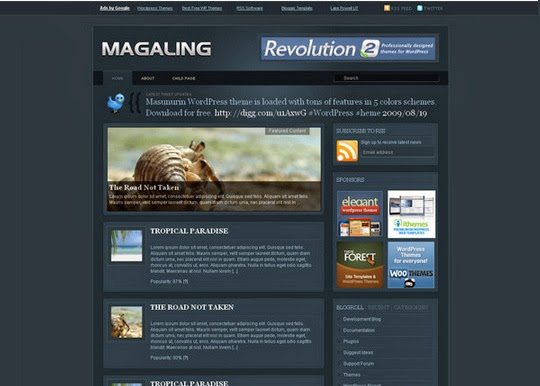
Task: Open the iThemes sponsor ad
Action: (x=412, y=214)
